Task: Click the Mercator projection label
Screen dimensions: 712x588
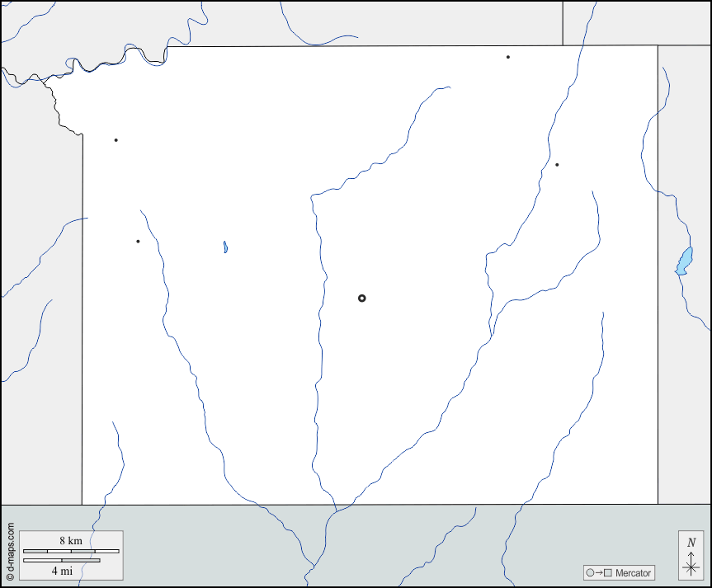Action: 633,573
